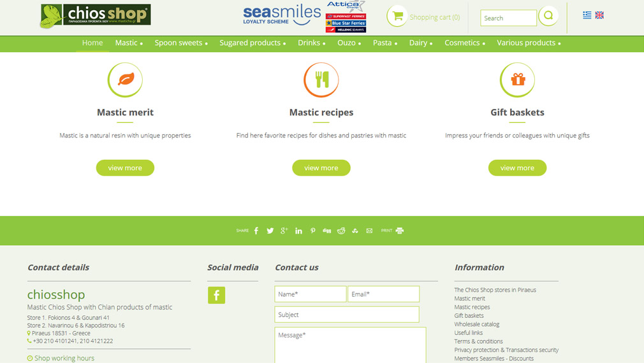
Task: Switch language to Greek flag
Action: (x=587, y=15)
